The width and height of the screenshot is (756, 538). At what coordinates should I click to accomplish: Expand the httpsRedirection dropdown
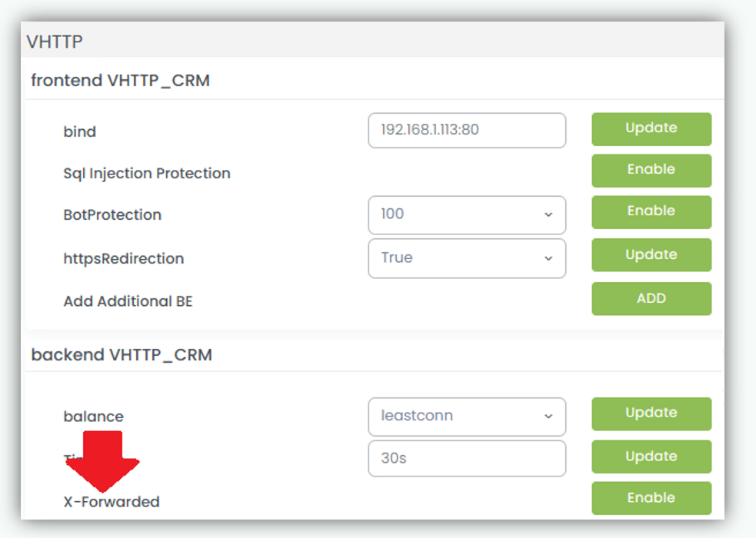click(467, 258)
